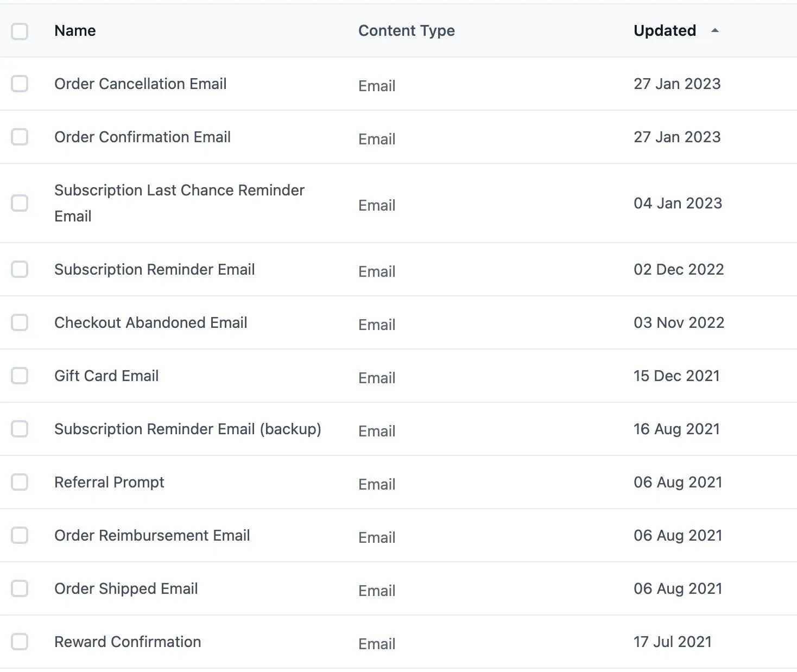The height and width of the screenshot is (672, 797).
Task: Open the Gift Card Email entry
Action: pos(106,376)
